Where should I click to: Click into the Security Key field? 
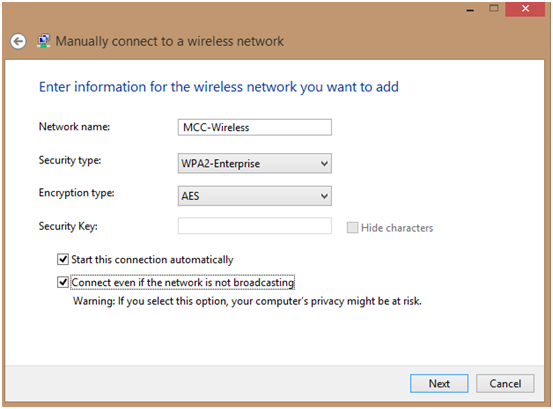click(x=255, y=226)
